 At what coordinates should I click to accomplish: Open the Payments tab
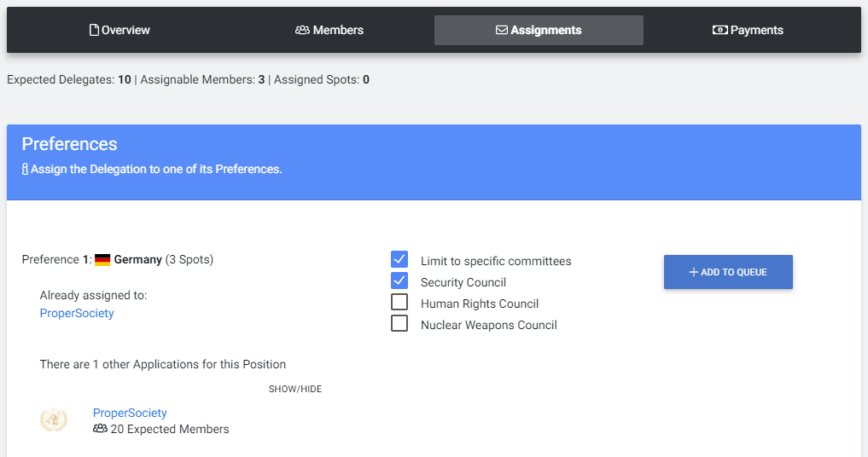click(748, 30)
